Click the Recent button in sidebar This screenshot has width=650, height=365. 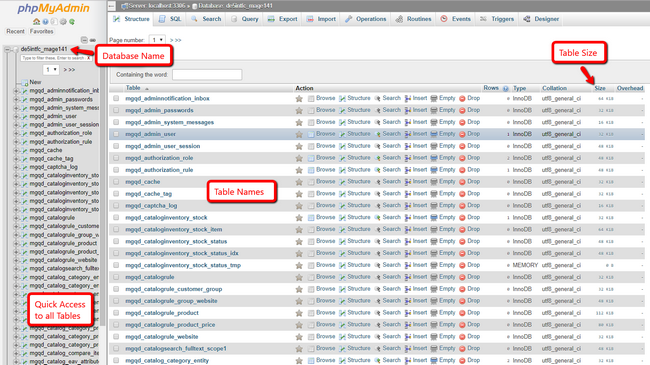[x=15, y=31]
